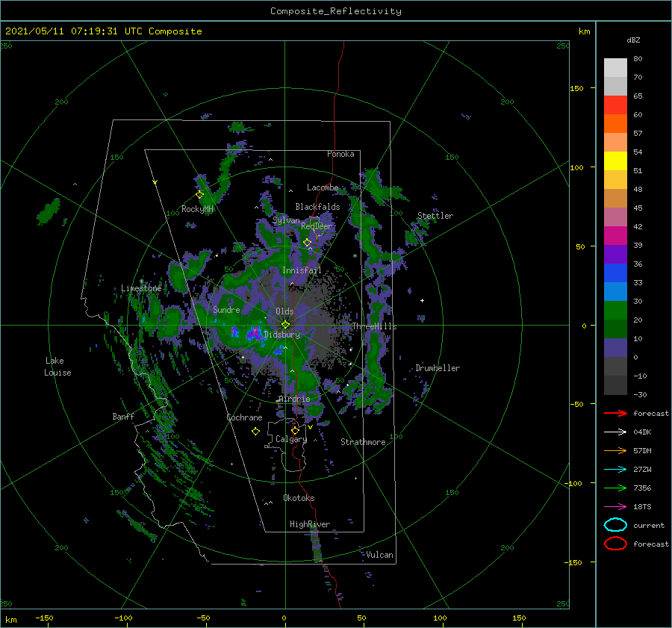672x628 pixels.
Task: Click the cyan current ellipse icon
Action: pos(615,525)
